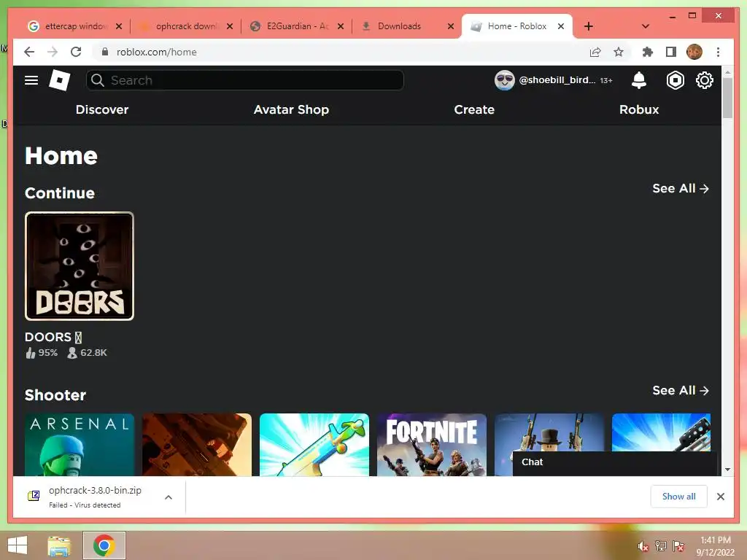Click See All for Shooter
The height and width of the screenshot is (560, 747).
click(x=681, y=391)
